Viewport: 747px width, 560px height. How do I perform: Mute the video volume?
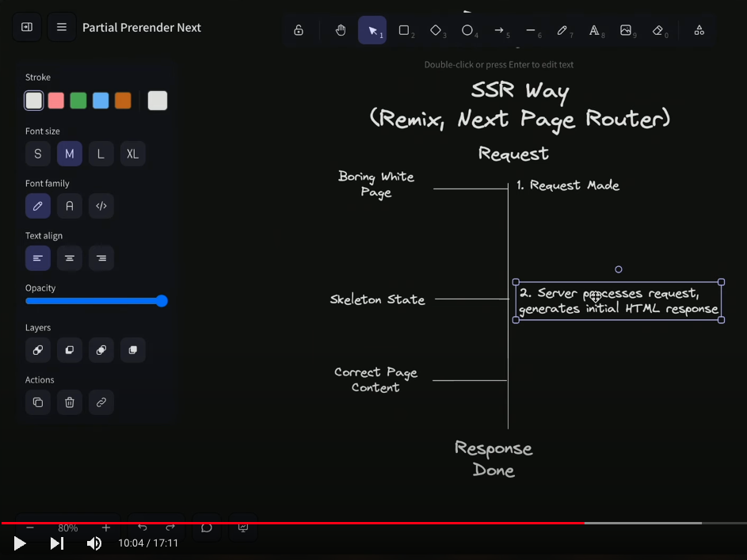coord(93,543)
